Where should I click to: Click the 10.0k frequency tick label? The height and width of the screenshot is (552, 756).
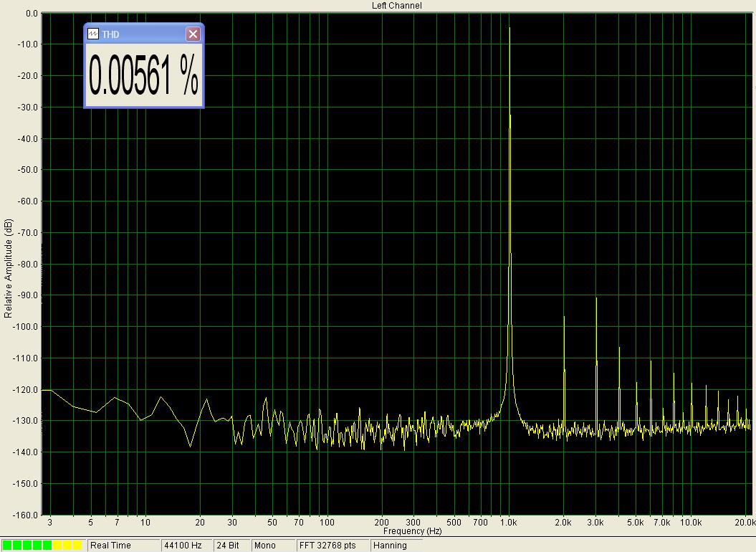tap(690, 522)
